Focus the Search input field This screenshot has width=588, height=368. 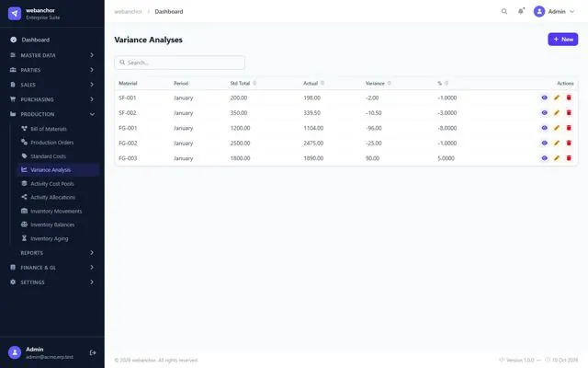pyautogui.click(x=180, y=63)
